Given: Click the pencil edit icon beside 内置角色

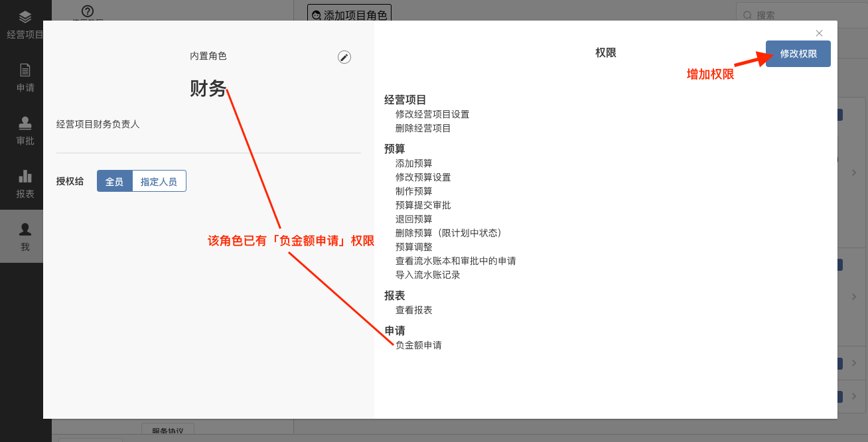Looking at the screenshot, I should tap(344, 57).
